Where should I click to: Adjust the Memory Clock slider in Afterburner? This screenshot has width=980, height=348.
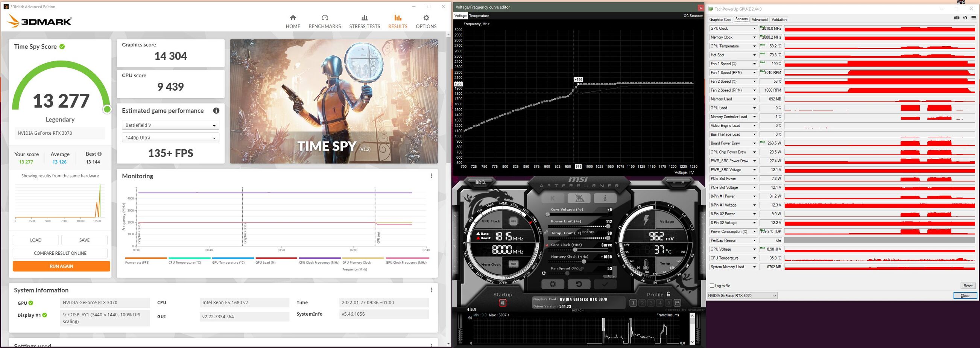coord(577,262)
